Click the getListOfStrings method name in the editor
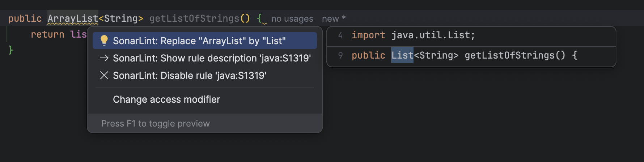Screen dimensions: 644x162 click(194, 18)
